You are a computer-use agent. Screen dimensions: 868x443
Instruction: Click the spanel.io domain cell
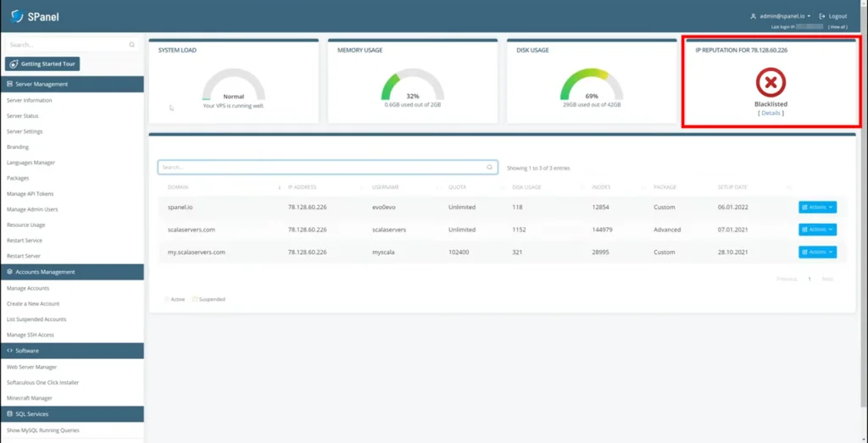click(180, 208)
